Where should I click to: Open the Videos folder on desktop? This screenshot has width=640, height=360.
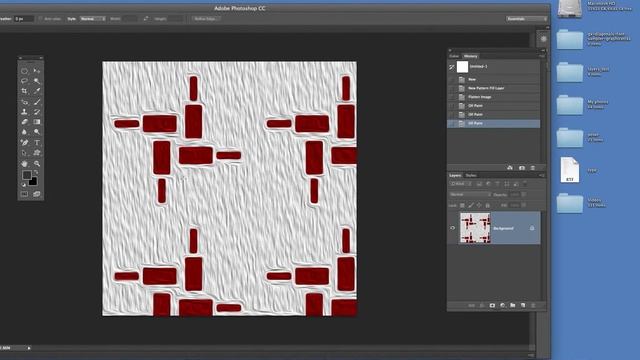(570, 203)
